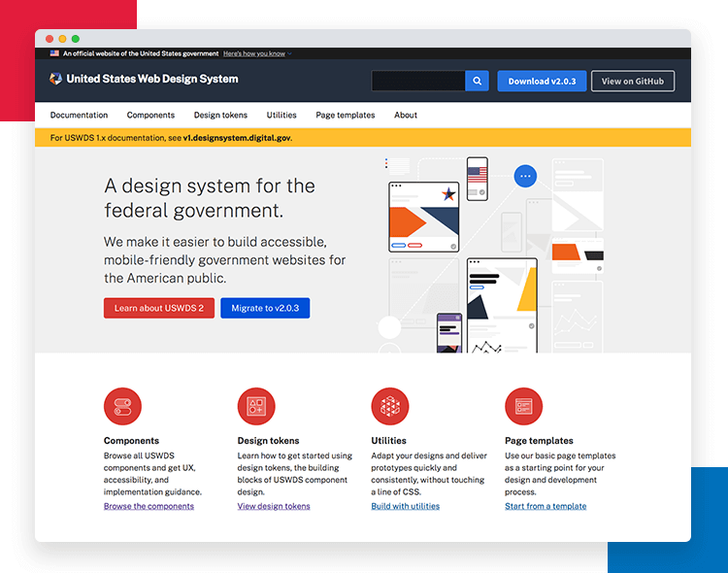Click View on GitHub button
728x573 pixels.
click(633, 81)
